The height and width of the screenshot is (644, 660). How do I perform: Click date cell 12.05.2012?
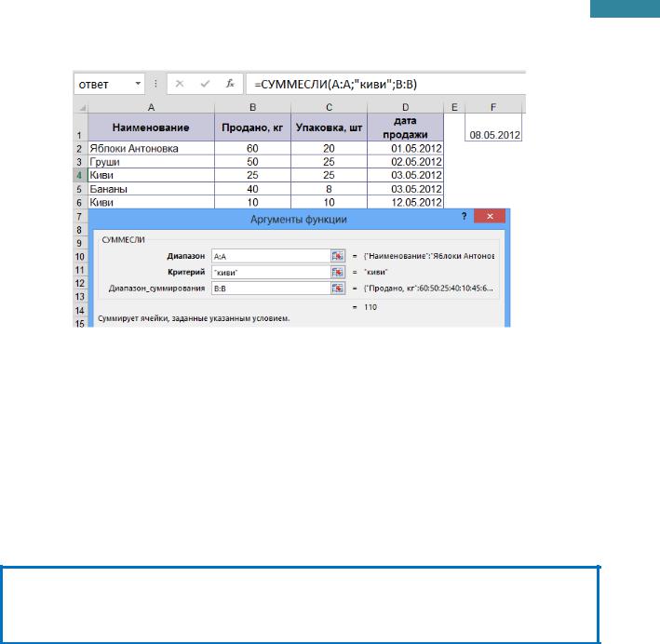point(405,203)
